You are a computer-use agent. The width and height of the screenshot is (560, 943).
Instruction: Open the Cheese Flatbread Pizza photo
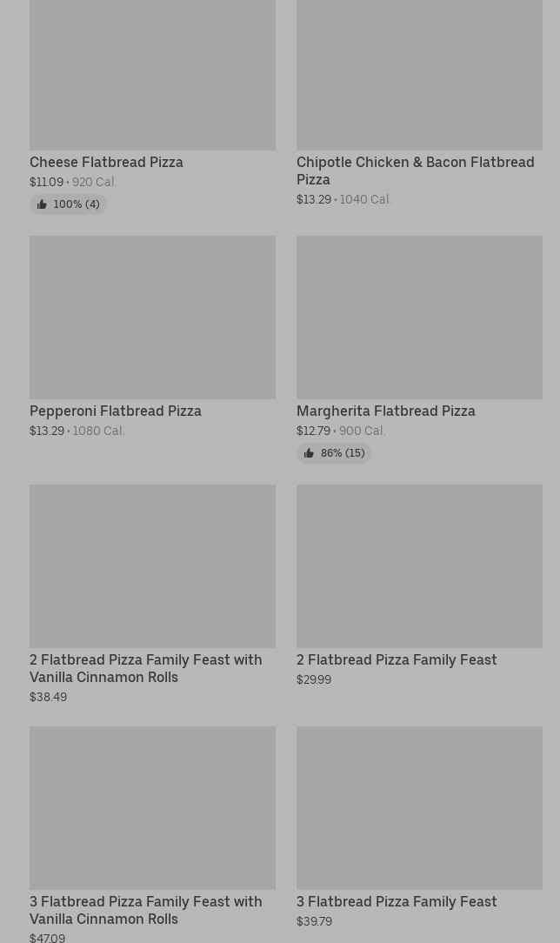tap(152, 74)
